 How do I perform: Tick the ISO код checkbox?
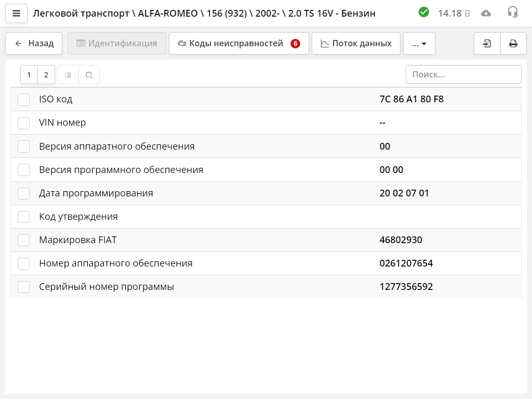24,100
